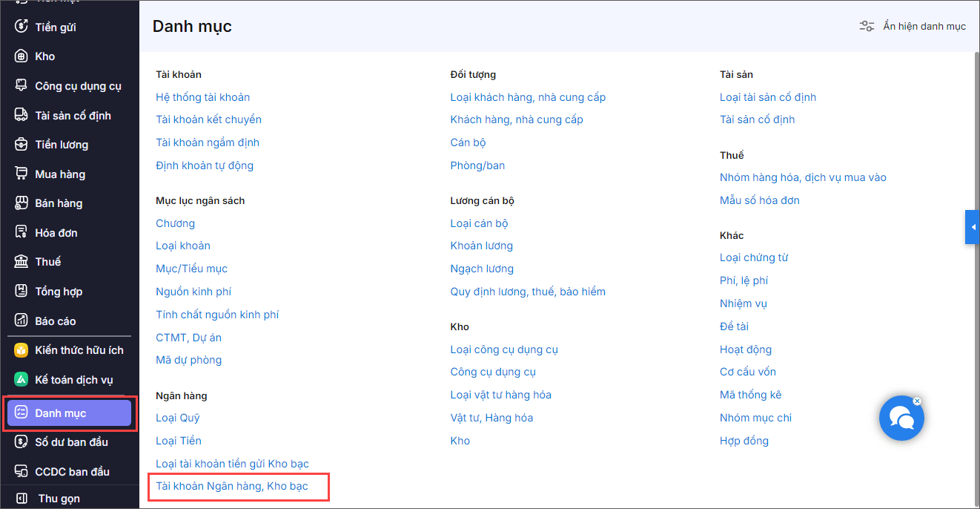980x509 pixels.
Task: Open Phí, lệ phí link
Action: (744, 280)
